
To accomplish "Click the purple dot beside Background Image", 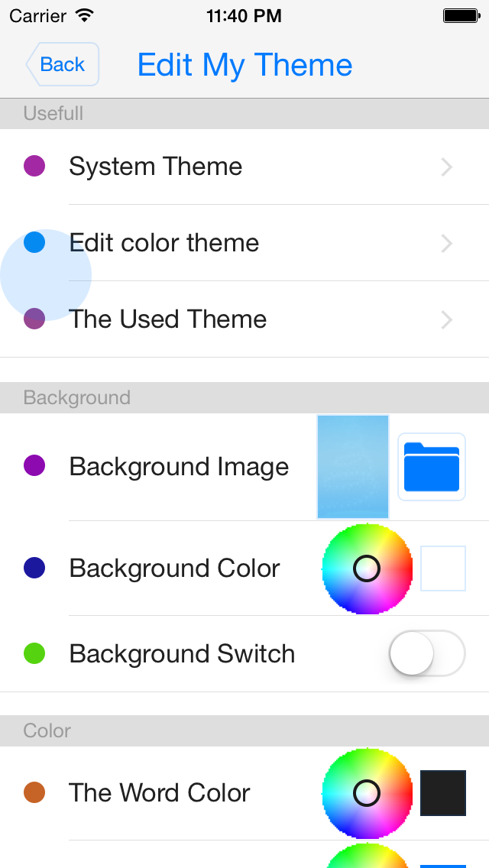I will click(x=34, y=465).
